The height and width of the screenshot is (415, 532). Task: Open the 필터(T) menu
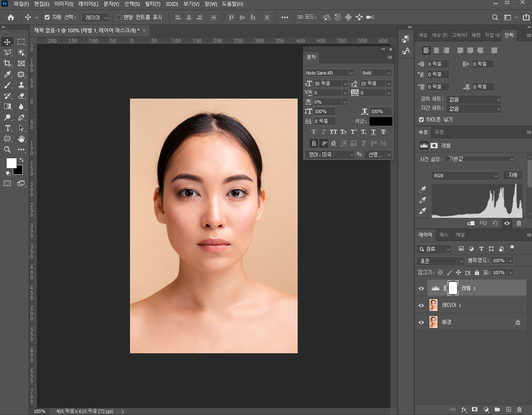coord(153,4)
